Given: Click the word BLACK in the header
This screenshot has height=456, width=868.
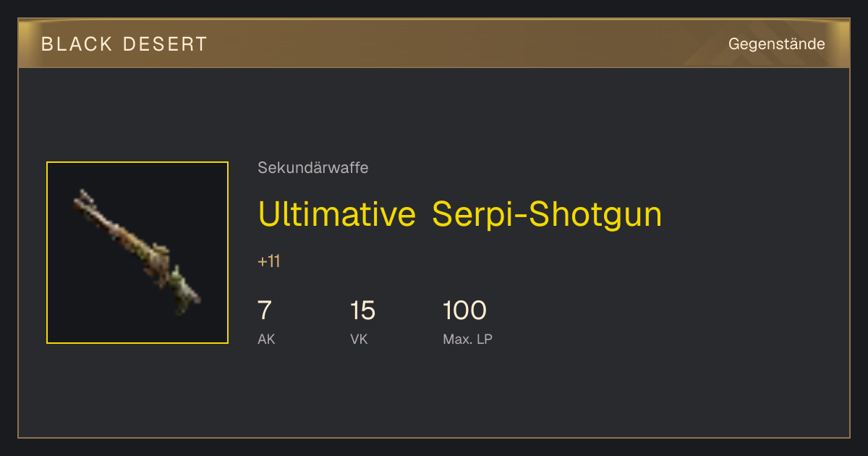Looking at the screenshot, I should coord(77,44).
